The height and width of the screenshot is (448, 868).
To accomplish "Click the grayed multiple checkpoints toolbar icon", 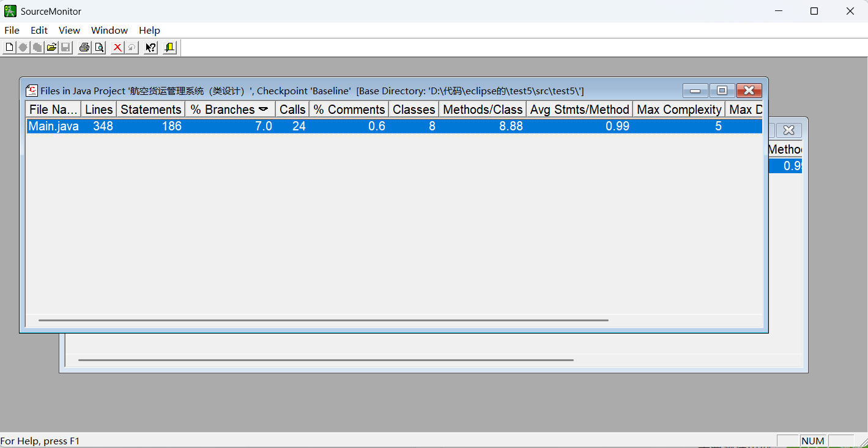I will coord(37,48).
